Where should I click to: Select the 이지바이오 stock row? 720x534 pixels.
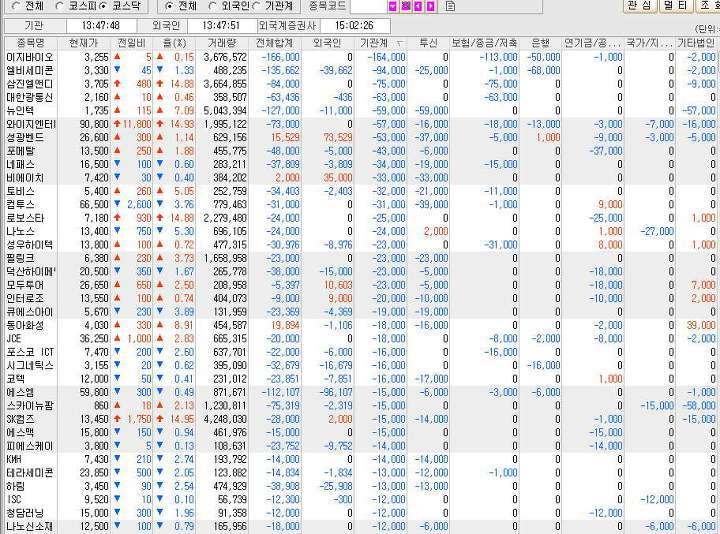tap(360, 57)
